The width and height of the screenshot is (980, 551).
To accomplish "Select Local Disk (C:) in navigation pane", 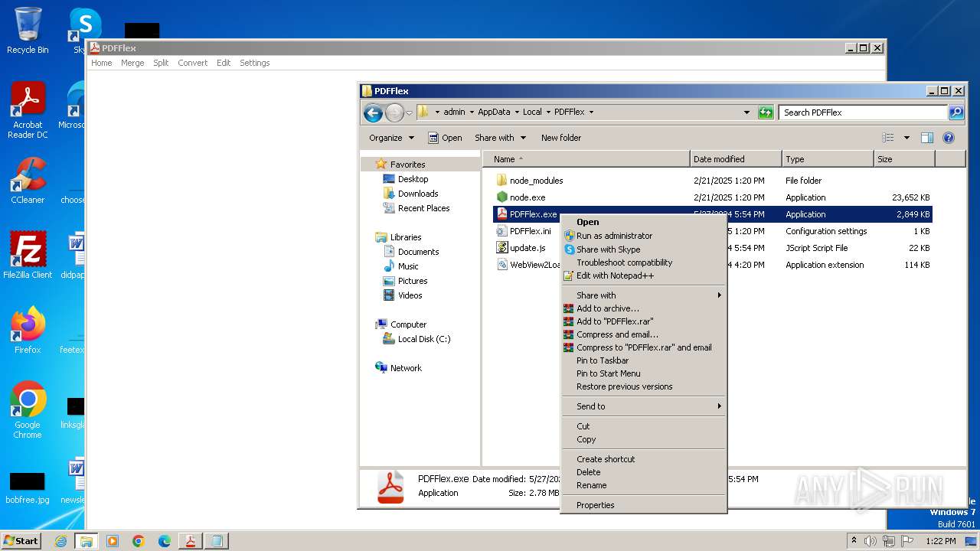I will click(x=424, y=339).
